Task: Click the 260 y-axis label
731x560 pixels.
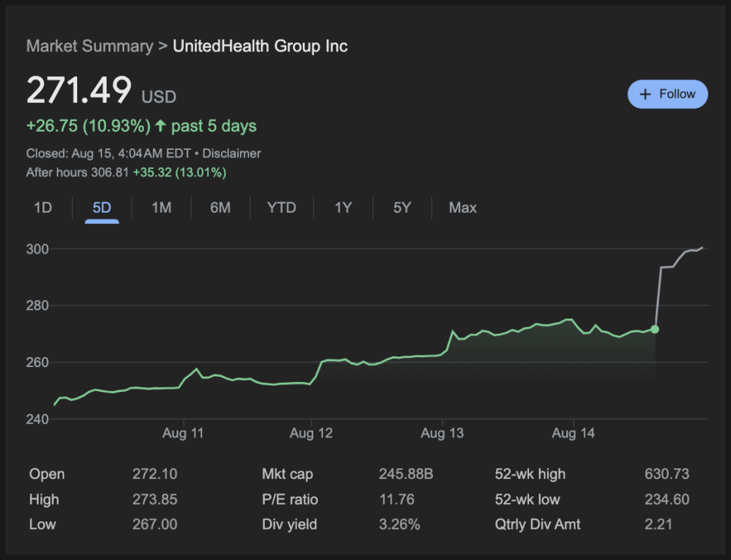Action: point(37,362)
